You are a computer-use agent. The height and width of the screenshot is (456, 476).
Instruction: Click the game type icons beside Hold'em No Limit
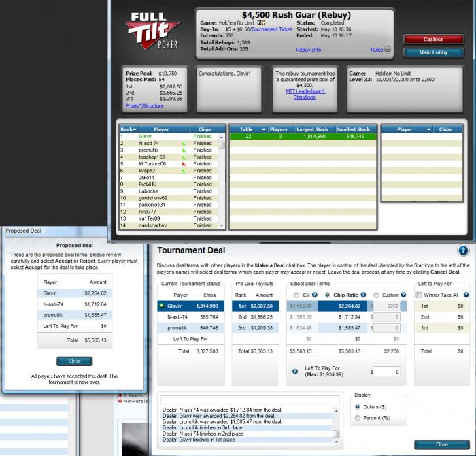[x=261, y=22]
